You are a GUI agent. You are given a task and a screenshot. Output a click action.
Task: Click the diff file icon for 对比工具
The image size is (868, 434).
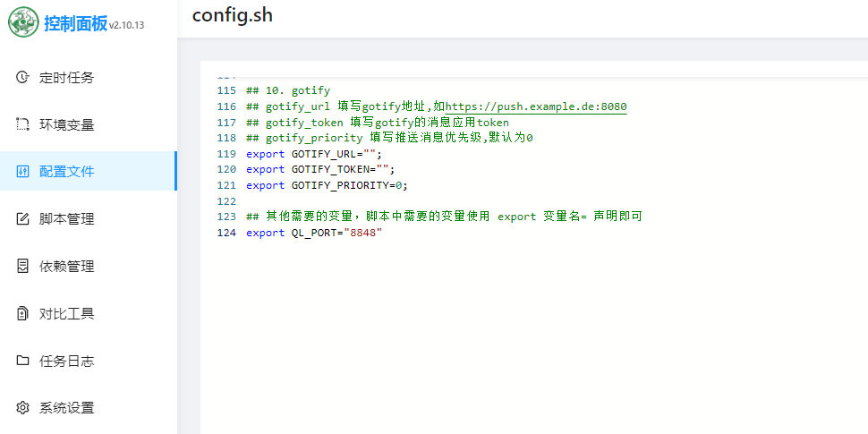pos(22,314)
